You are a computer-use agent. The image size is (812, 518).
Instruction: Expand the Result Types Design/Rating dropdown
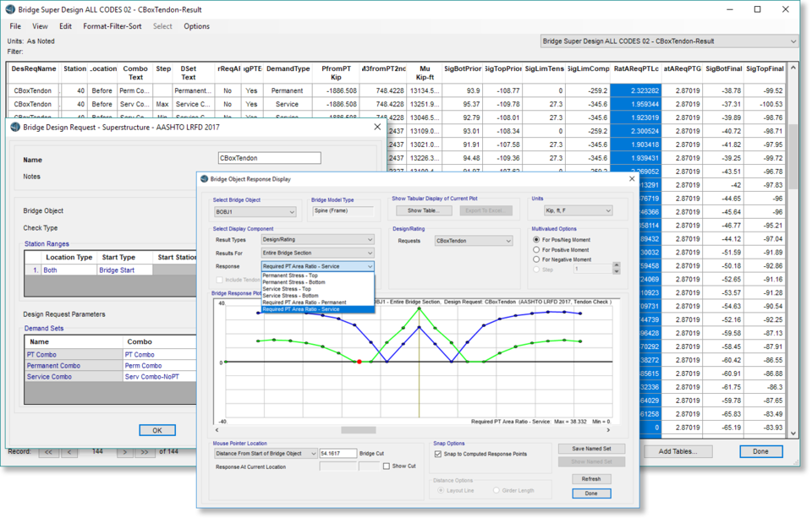318,240
